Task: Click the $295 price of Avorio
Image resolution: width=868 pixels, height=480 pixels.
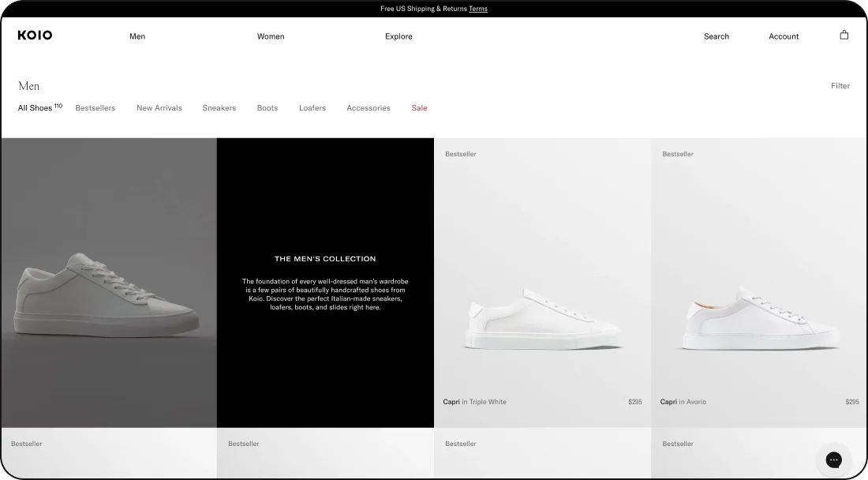Action: click(852, 402)
